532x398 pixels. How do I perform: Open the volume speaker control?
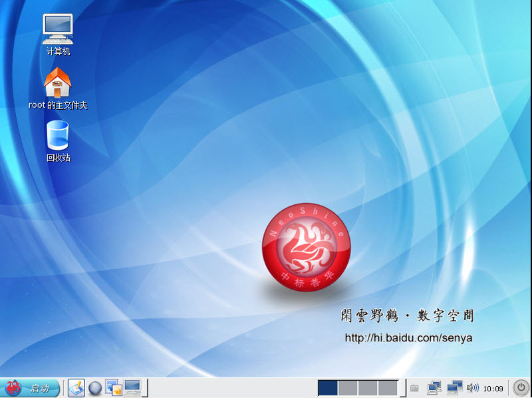coord(473,388)
